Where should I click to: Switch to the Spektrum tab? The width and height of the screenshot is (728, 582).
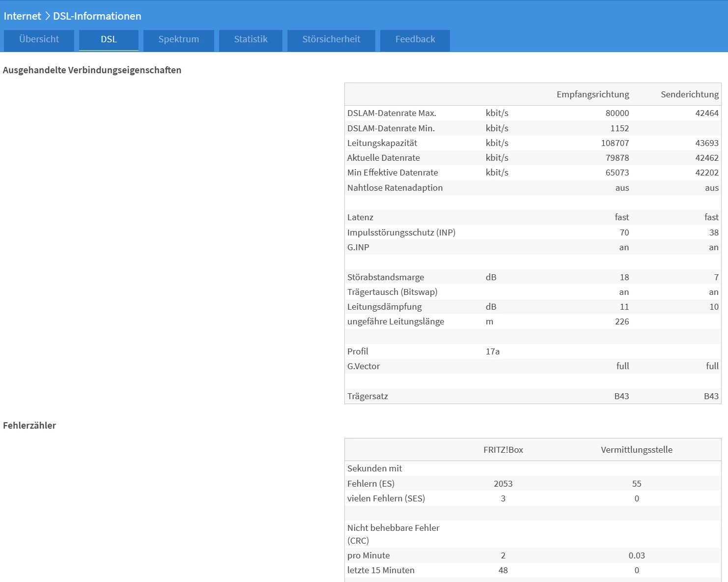tap(178, 39)
